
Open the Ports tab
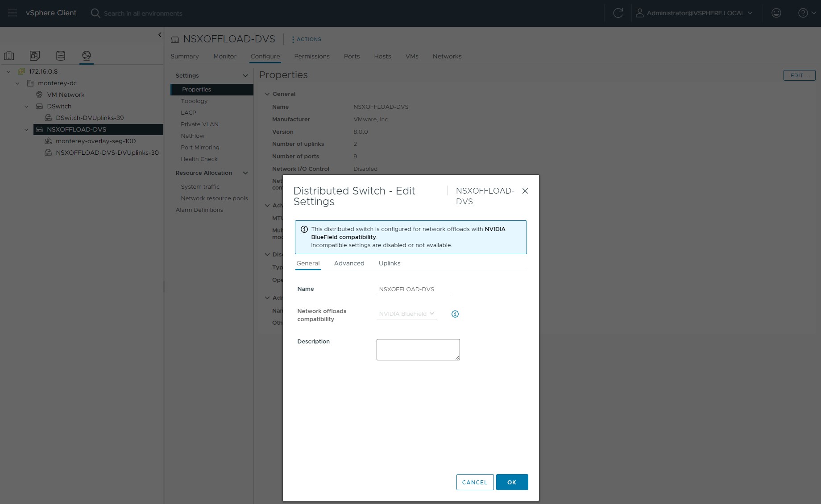(352, 57)
